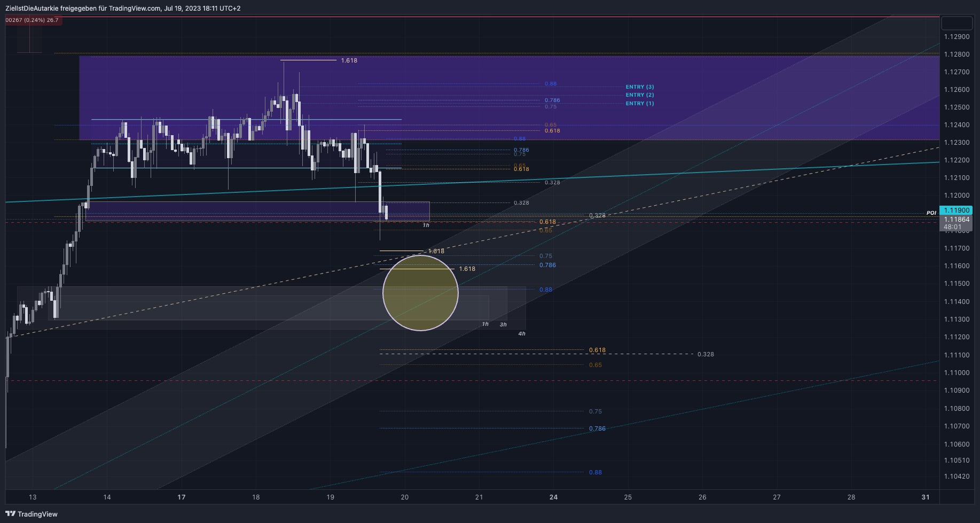Select date 28 on the time axis
The image size is (980, 523).
pyautogui.click(x=851, y=497)
